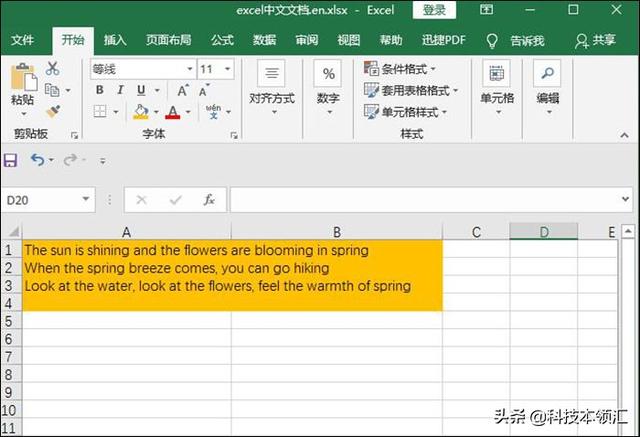Open the editing (编辑) search group
The image size is (640, 437).
point(547,88)
